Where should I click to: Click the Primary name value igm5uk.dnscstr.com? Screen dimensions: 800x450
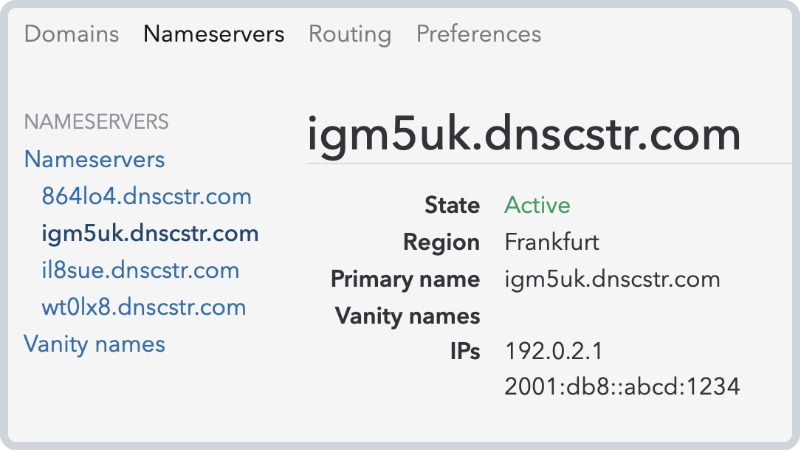[612, 279]
